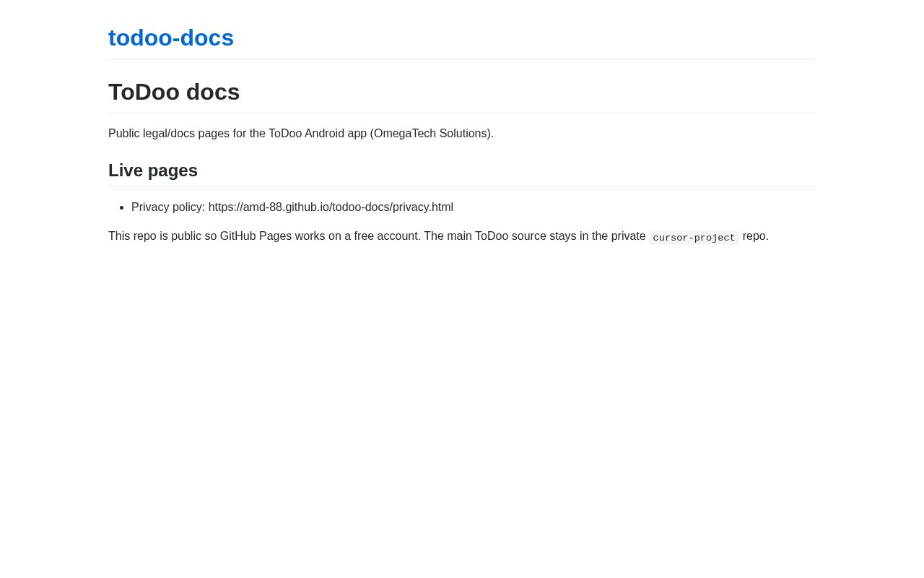
Task: Click the cursor-project code snippet
Action: click(694, 238)
